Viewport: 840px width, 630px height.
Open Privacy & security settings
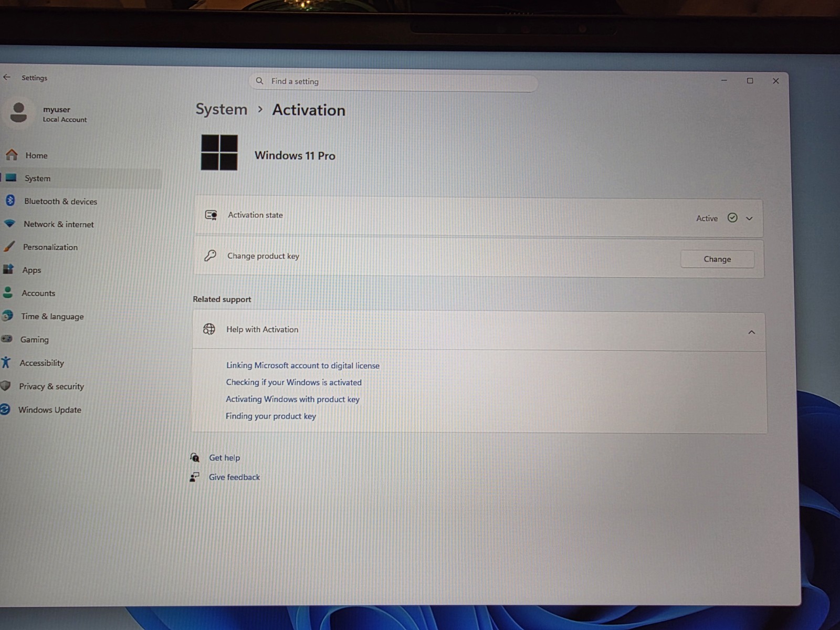51,386
